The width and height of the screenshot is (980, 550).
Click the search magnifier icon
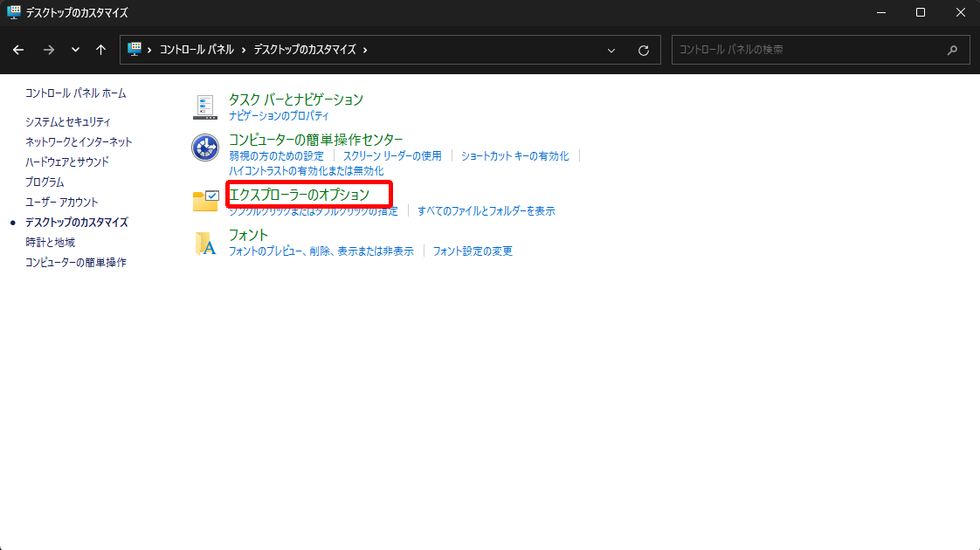pos(952,50)
